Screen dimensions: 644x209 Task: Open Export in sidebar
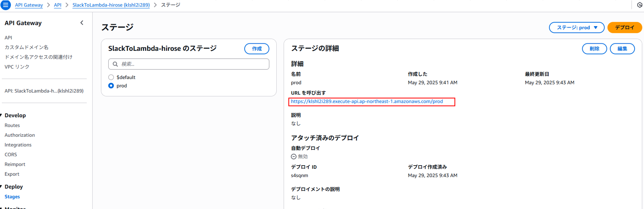tap(12, 174)
